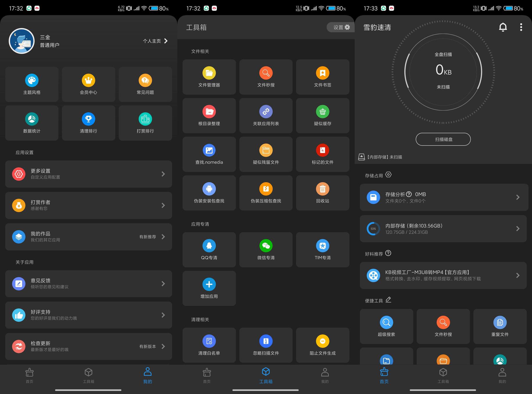Tap the 53% storage usage ring

[x=373, y=229]
